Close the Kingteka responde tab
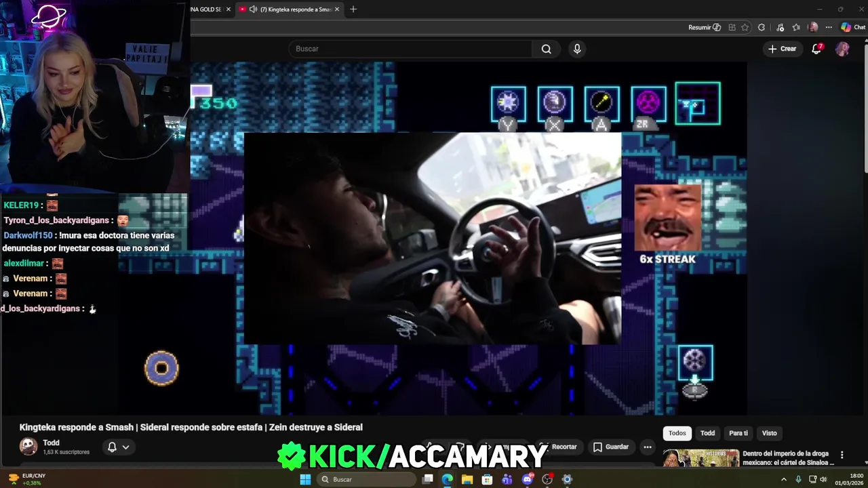This screenshot has width=868, height=488. 337,9
